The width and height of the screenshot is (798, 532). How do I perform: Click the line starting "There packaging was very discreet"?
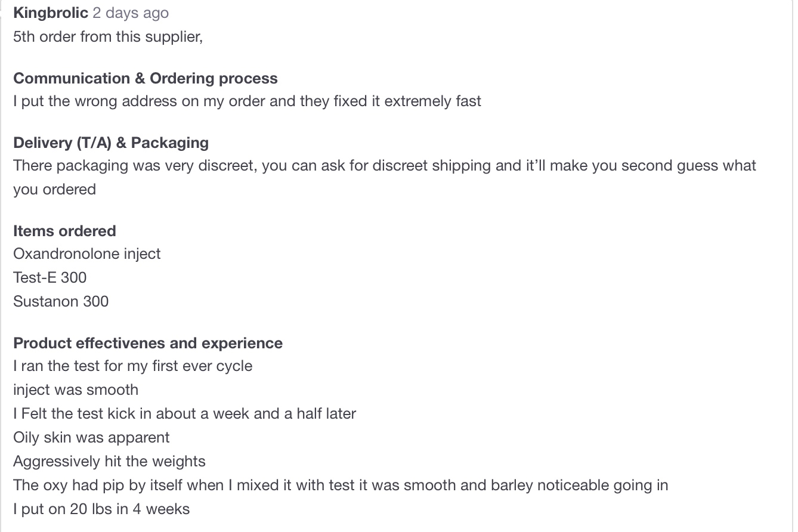coord(384,165)
